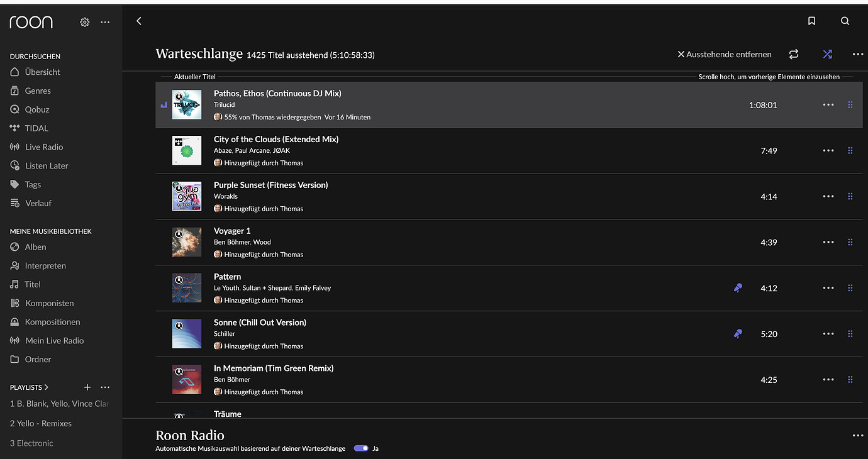Click drag handle of In Memoriam
The height and width of the screenshot is (459, 868).
(850, 380)
